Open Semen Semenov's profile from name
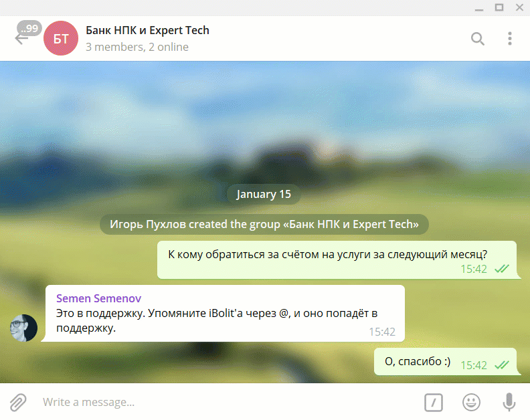Image resolution: width=530 pixels, height=420 pixels. (x=98, y=298)
